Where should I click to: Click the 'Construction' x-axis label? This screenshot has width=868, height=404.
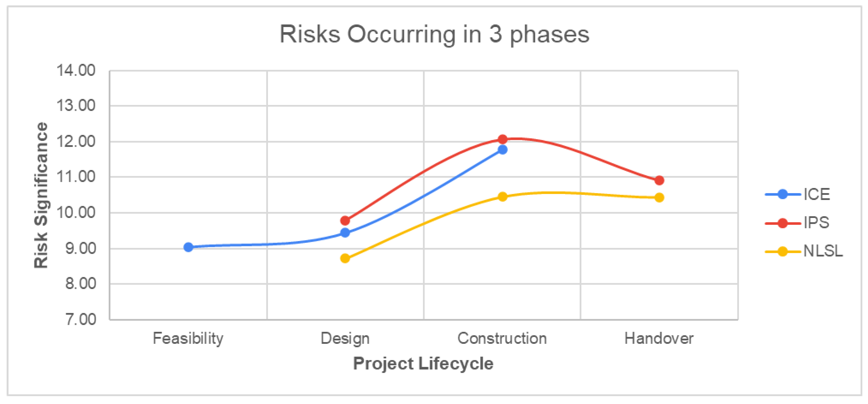(502, 338)
